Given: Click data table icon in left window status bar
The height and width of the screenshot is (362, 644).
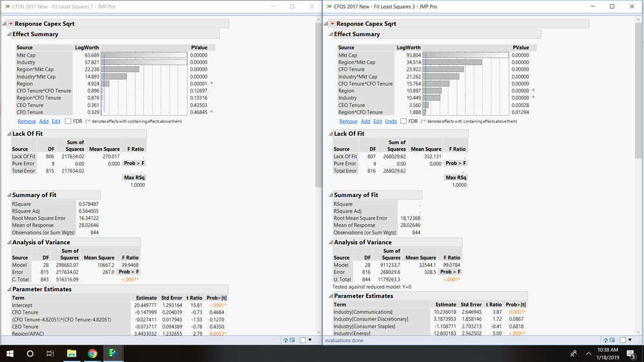Looking at the screenshot, I should 292,340.
